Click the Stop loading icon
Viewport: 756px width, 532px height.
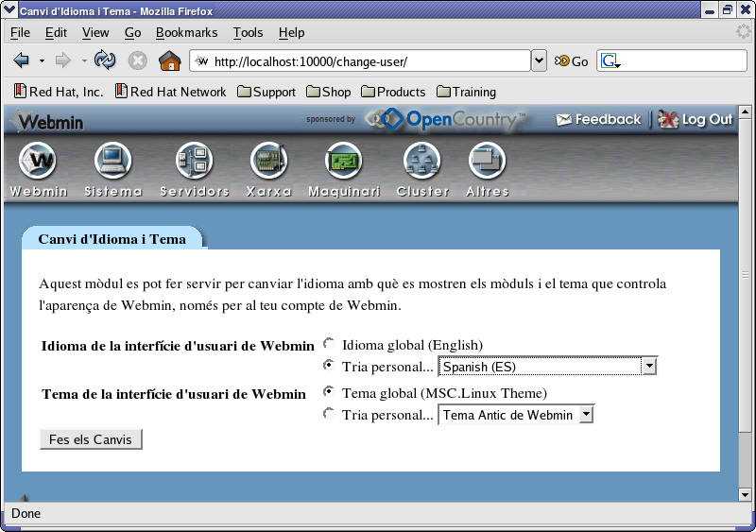[x=137, y=60]
